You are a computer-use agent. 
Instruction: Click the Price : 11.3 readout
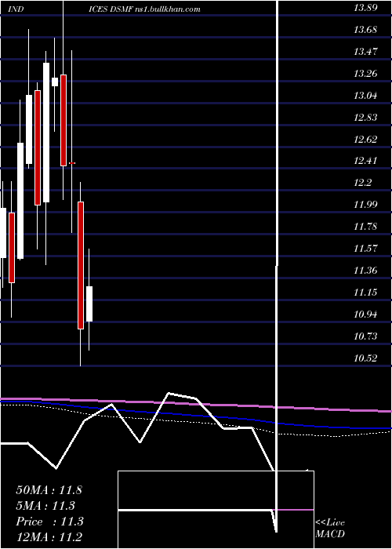(x=49, y=522)
